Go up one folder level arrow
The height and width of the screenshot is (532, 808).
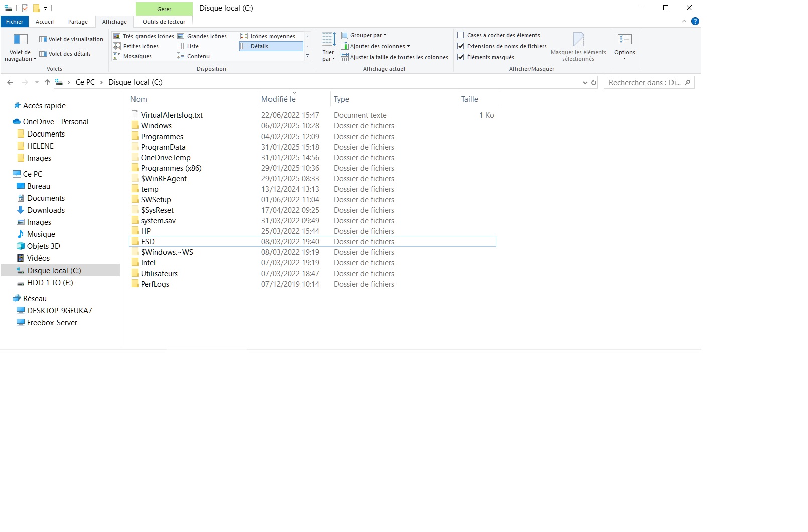click(47, 82)
